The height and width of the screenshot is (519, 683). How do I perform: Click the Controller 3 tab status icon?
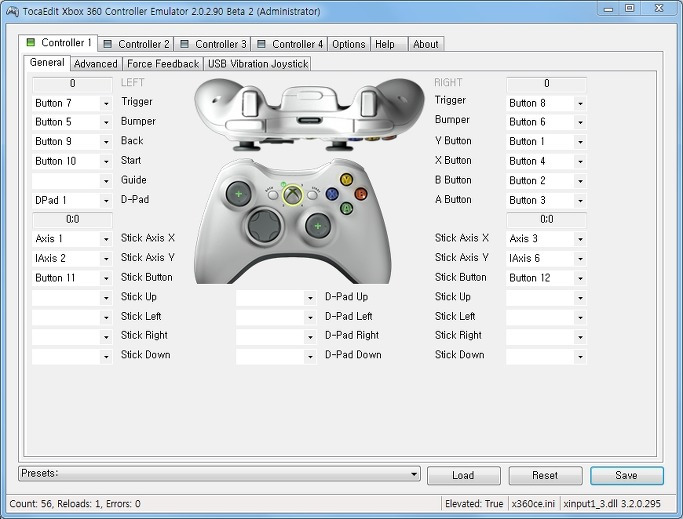click(184, 44)
